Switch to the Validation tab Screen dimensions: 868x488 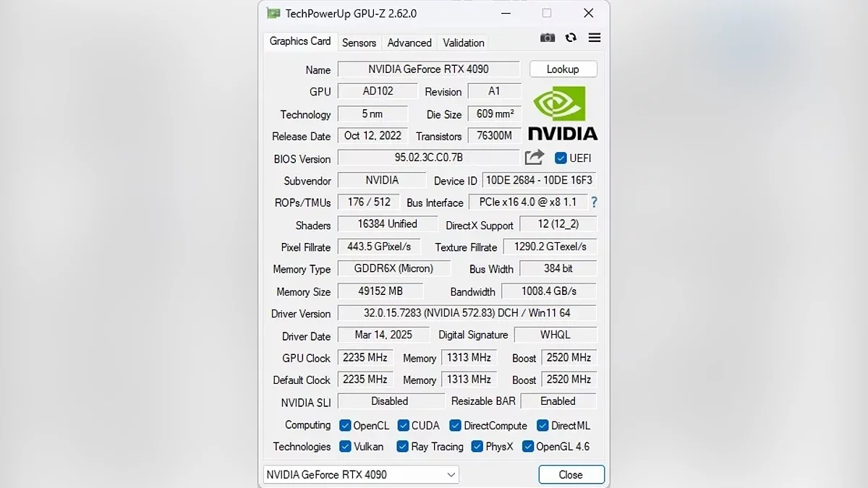click(x=464, y=43)
